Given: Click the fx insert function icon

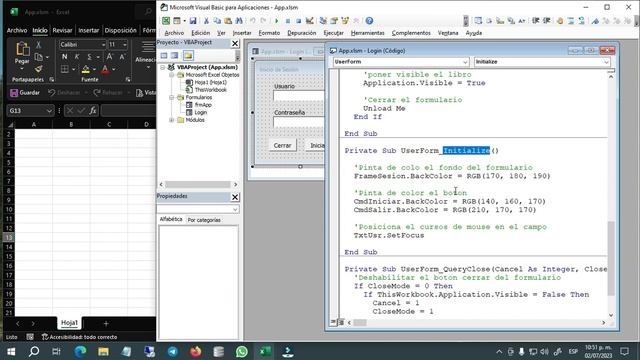Looking at the screenshot, I should point(93,111).
